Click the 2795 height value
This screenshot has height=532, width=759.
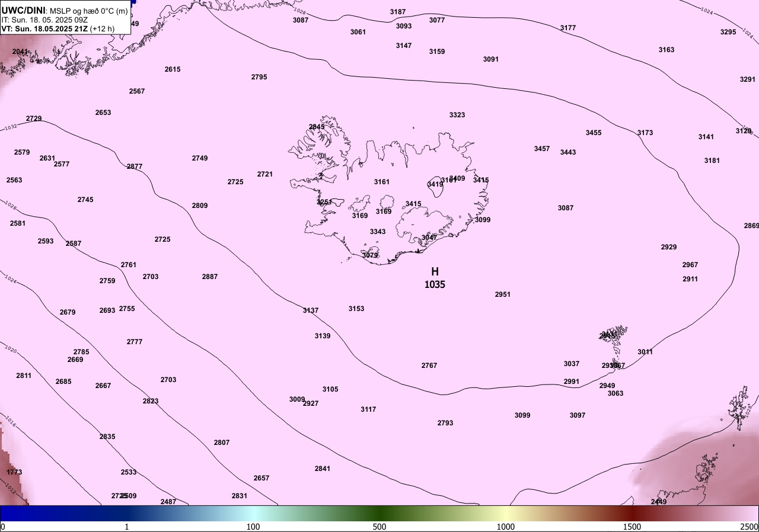pyautogui.click(x=259, y=77)
